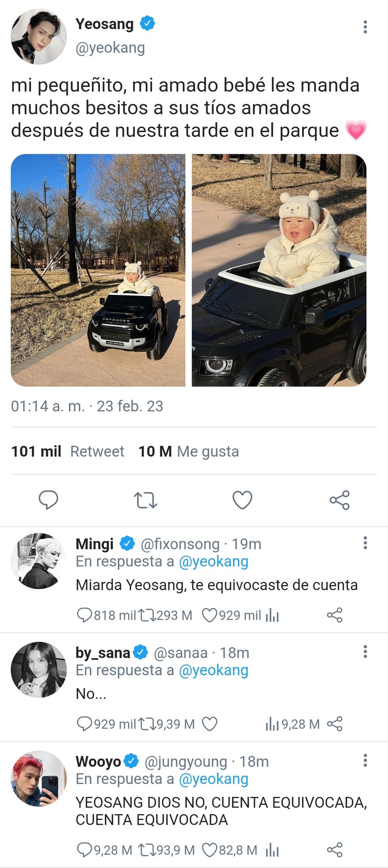388x868 pixels.
Task: Share Wooyo's reply
Action: pyautogui.click(x=335, y=850)
